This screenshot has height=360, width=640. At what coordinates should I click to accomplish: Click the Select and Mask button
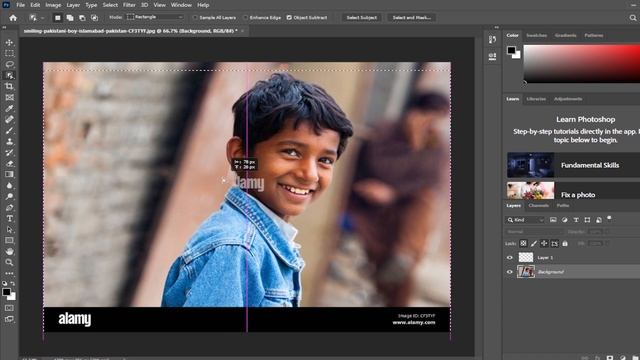coord(411,18)
